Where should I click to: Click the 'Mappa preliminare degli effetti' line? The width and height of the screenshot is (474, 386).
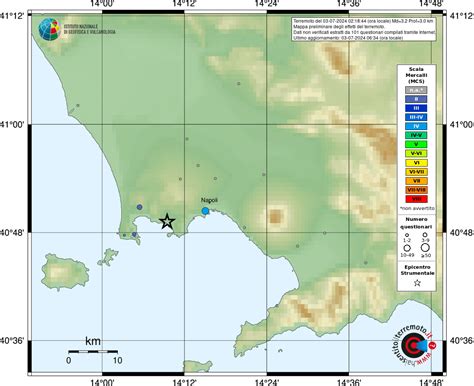tap(339, 27)
